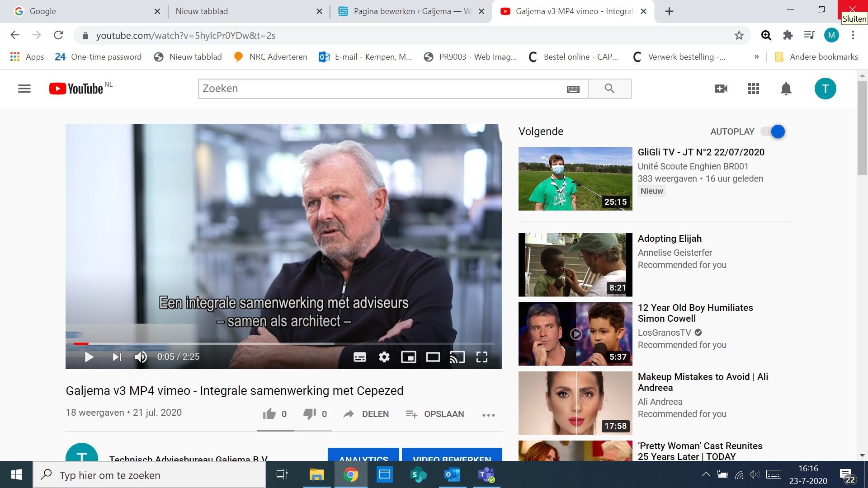Open Windows Start menu
Screen dimensions: 868x488
click(16, 474)
